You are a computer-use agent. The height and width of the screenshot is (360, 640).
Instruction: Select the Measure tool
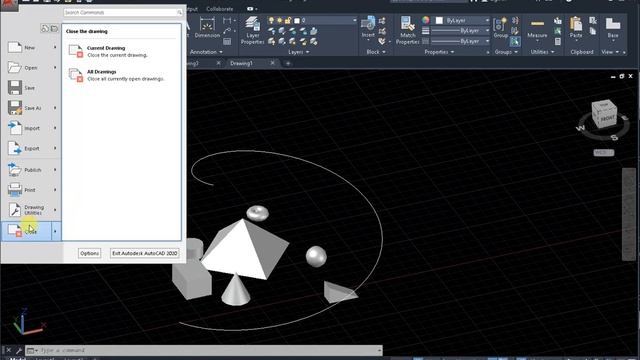pos(537,29)
